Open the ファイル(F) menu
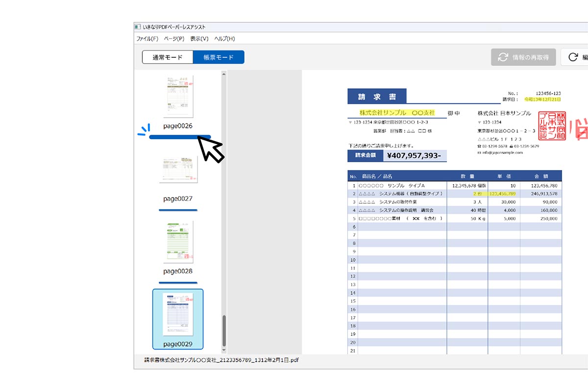The height and width of the screenshot is (392, 588). (147, 39)
